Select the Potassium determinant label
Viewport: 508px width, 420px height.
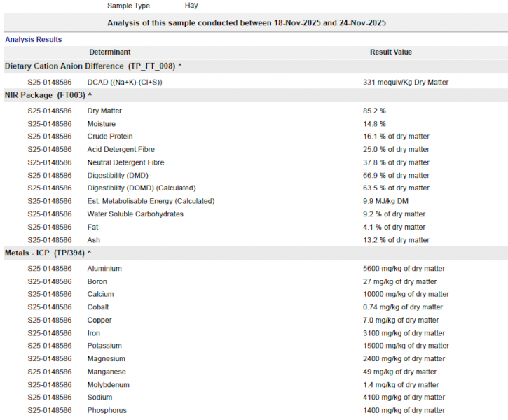[104, 346]
